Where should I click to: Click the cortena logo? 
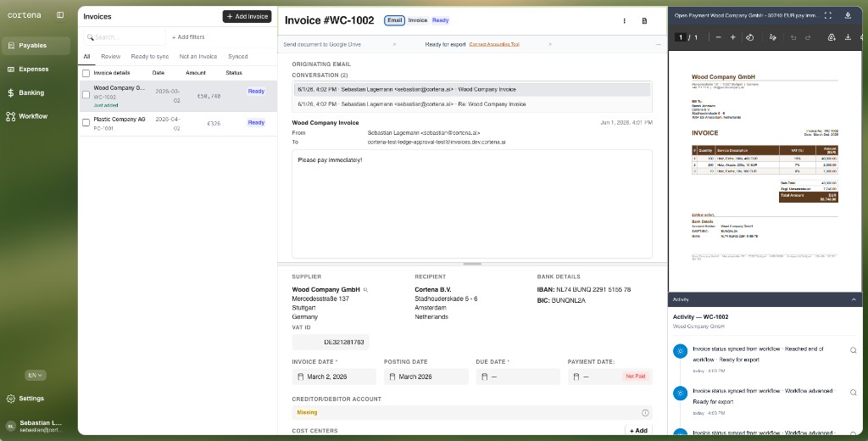[x=25, y=15]
